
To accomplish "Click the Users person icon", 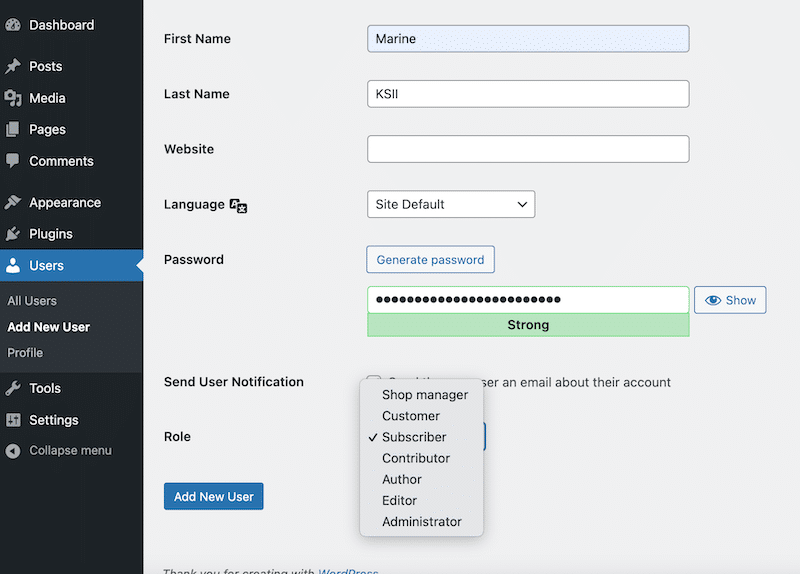I will click(x=13, y=265).
